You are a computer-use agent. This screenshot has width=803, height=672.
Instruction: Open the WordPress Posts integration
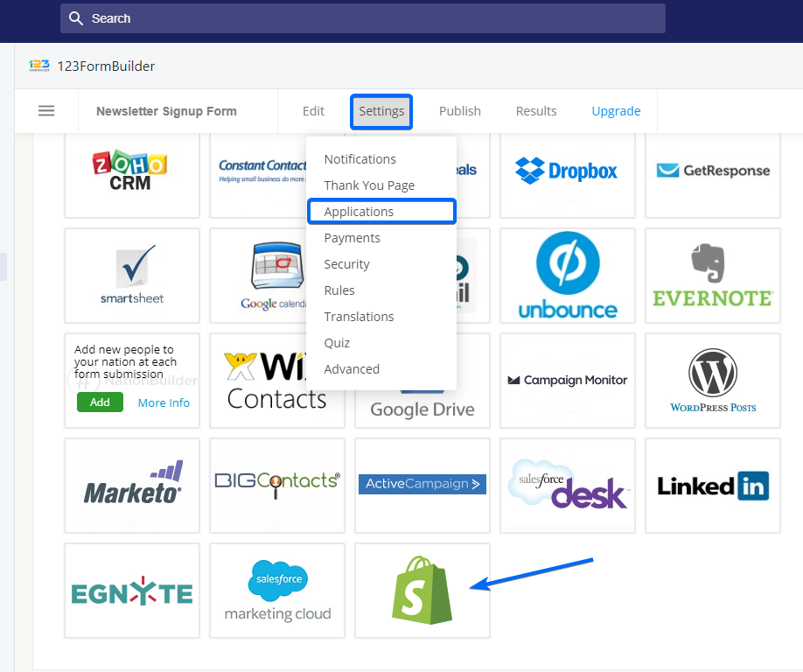point(712,381)
